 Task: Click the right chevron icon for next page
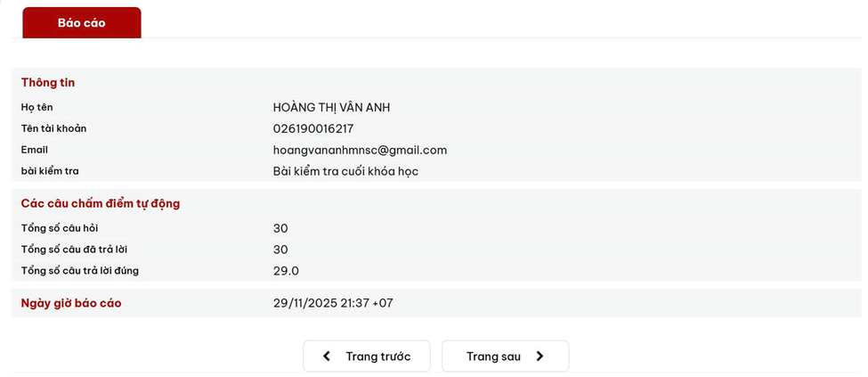pyautogui.click(x=539, y=357)
